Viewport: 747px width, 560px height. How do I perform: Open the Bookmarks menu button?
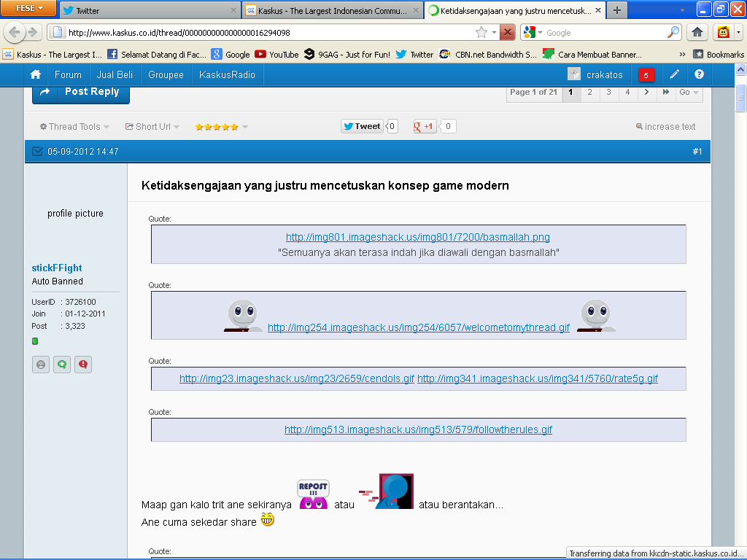point(719,54)
